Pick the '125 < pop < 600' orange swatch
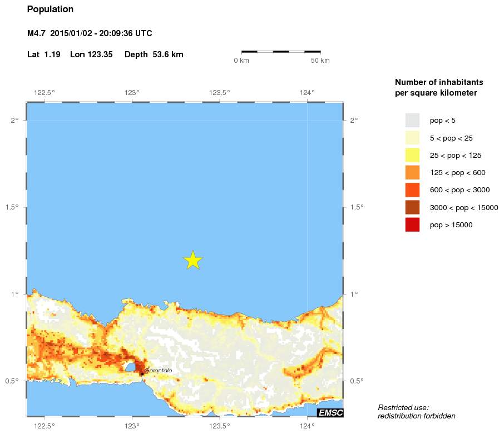504x434 pixels. (412, 172)
